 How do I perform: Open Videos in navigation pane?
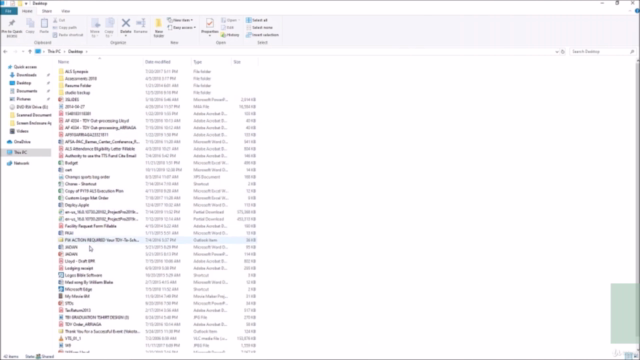[22, 131]
